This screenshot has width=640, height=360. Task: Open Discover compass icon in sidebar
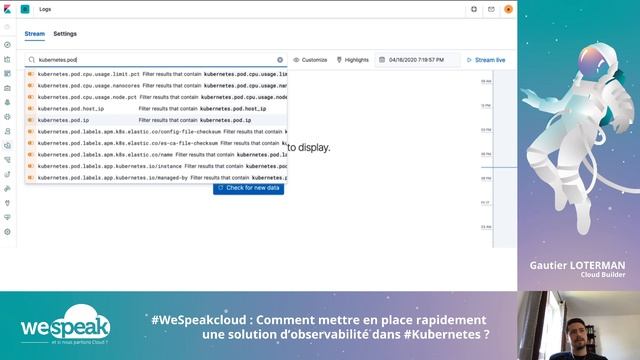(x=7, y=45)
